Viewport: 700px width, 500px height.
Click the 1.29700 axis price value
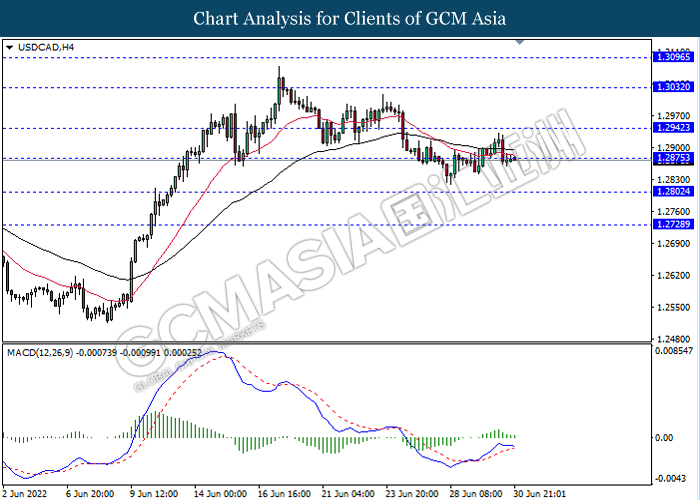[673, 116]
